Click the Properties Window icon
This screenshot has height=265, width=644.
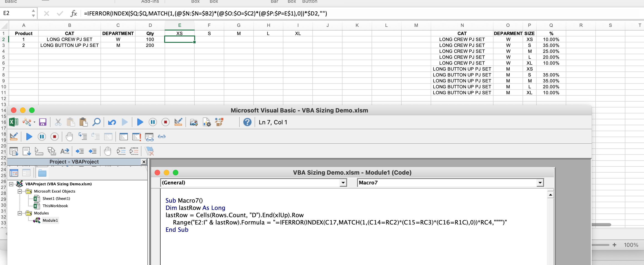206,122
